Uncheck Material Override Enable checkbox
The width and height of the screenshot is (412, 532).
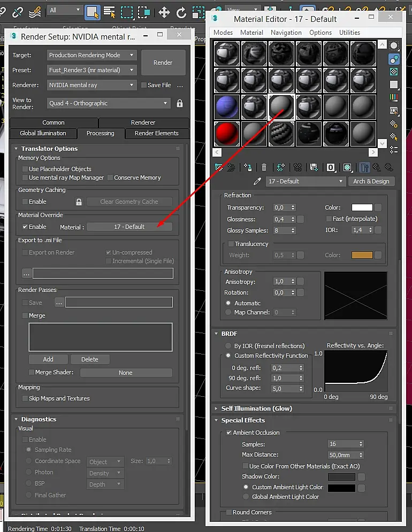pyautogui.click(x=25, y=227)
